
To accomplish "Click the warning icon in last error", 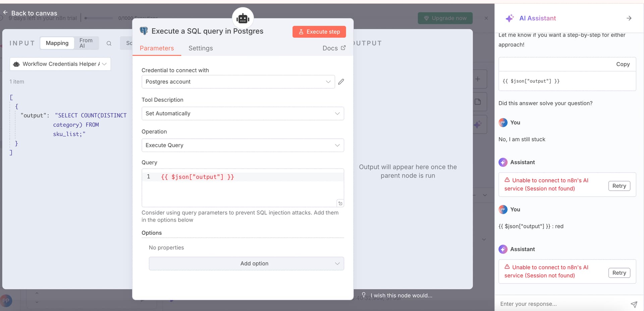I will [507, 267].
